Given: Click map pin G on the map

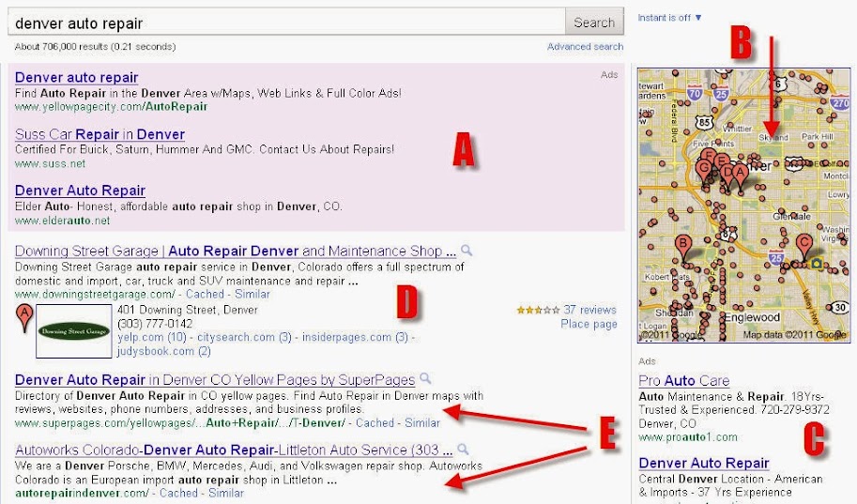Looking at the screenshot, I should coord(704,170).
